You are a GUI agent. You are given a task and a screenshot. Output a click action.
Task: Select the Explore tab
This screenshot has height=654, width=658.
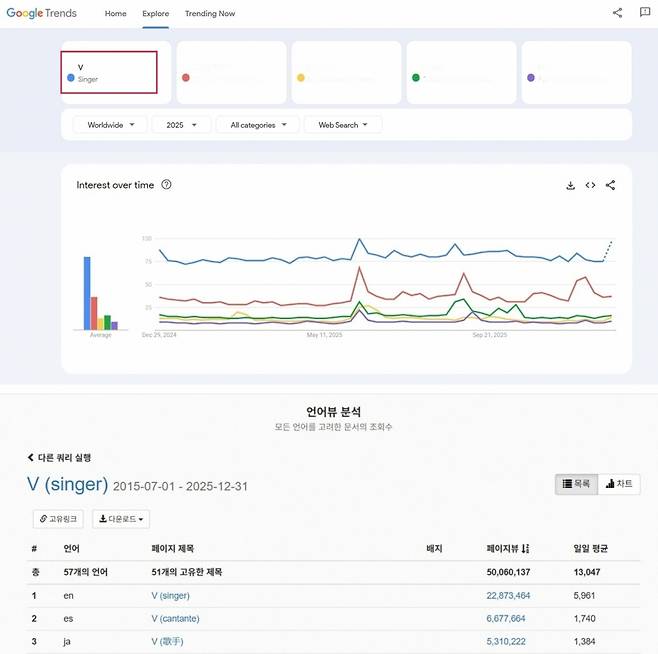(155, 13)
